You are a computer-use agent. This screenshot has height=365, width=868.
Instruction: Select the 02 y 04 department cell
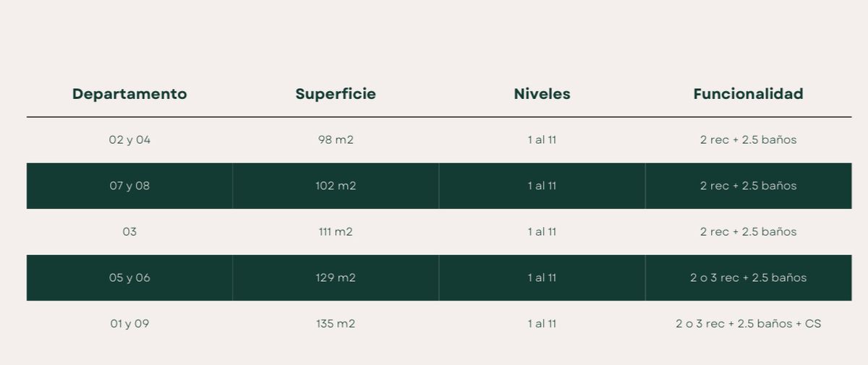129,139
